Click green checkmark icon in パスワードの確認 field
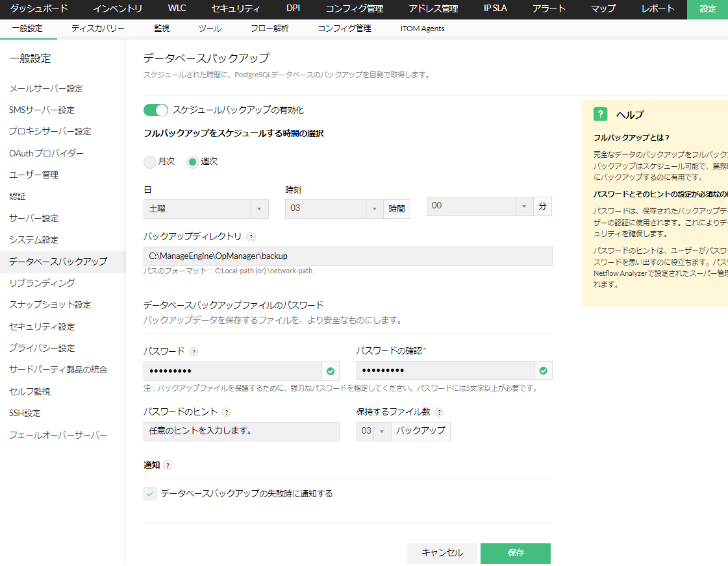Screen dimensions: 728x566 544,371
